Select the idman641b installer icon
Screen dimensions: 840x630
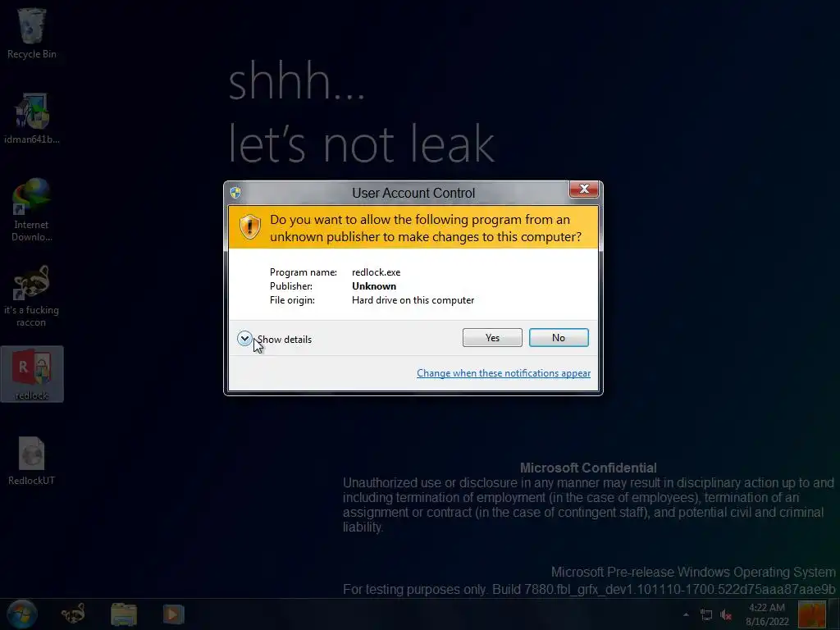coord(32,118)
